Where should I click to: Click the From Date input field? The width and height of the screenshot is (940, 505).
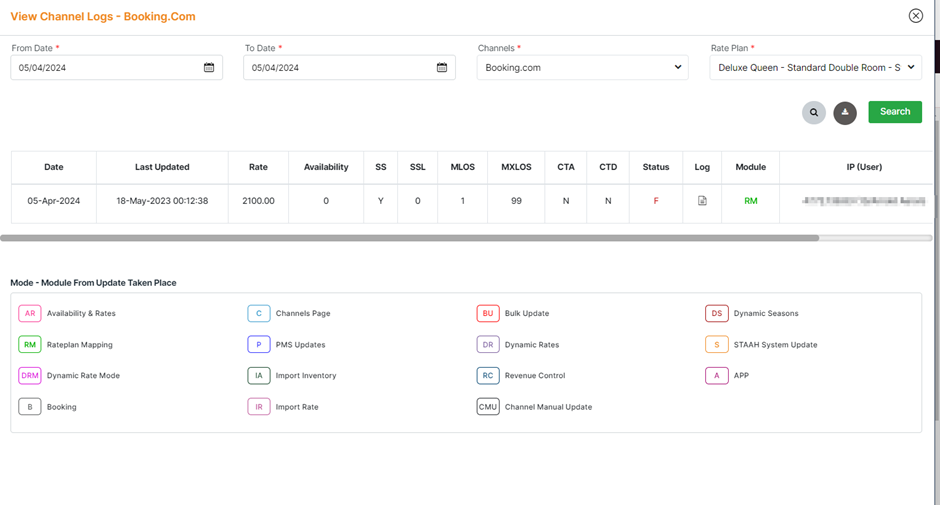pyautogui.click(x=105, y=68)
